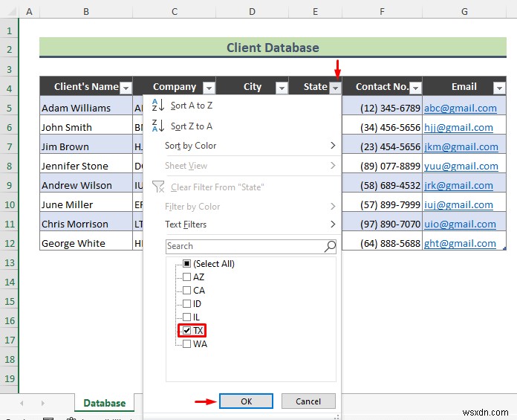Select the June Miller cell

pyautogui.click(x=86, y=202)
